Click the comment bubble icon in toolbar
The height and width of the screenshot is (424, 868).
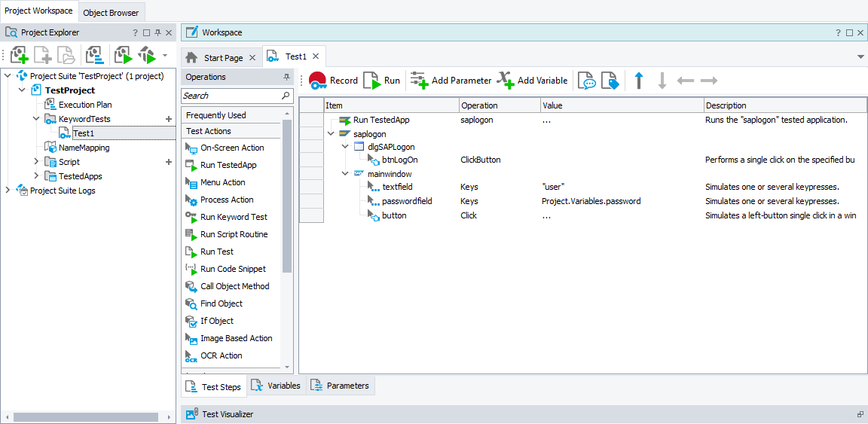pyautogui.click(x=586, y=81)
